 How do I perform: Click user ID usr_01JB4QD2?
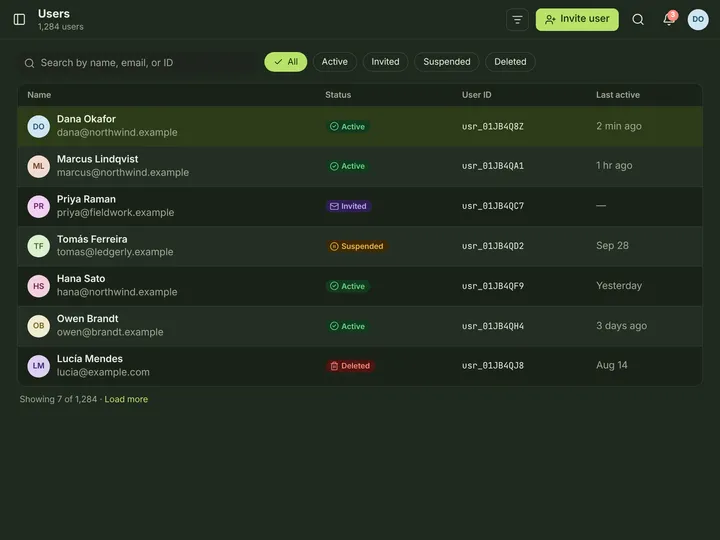coord(493,246)
